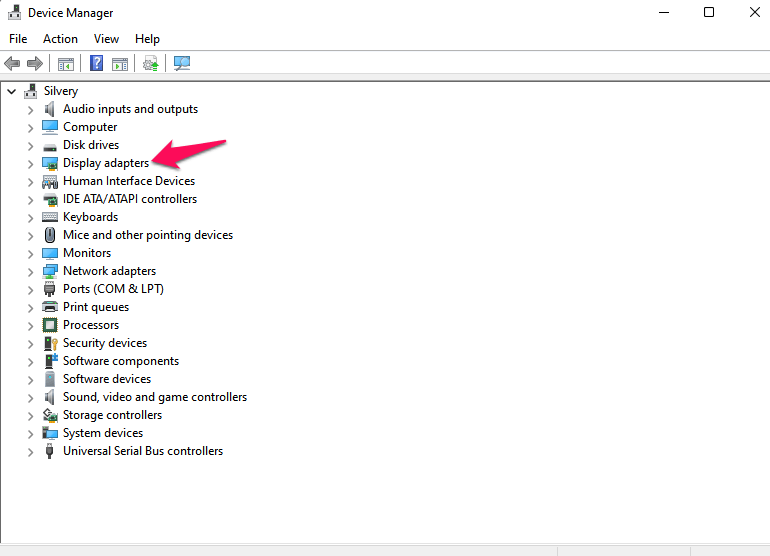Expand the Display adapters node
The image size is (770, 556).
tap(30, 163)
